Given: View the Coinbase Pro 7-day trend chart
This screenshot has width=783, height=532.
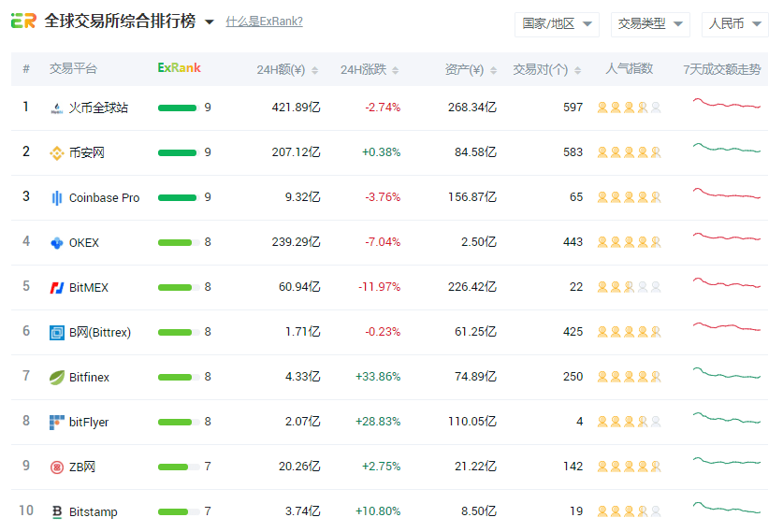Looking at the screenshot, I should point(727,194).
